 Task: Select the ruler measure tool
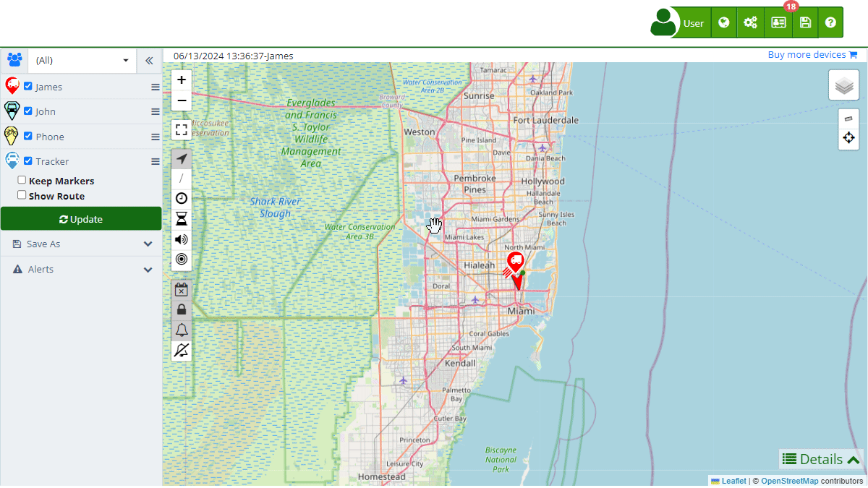848,119
